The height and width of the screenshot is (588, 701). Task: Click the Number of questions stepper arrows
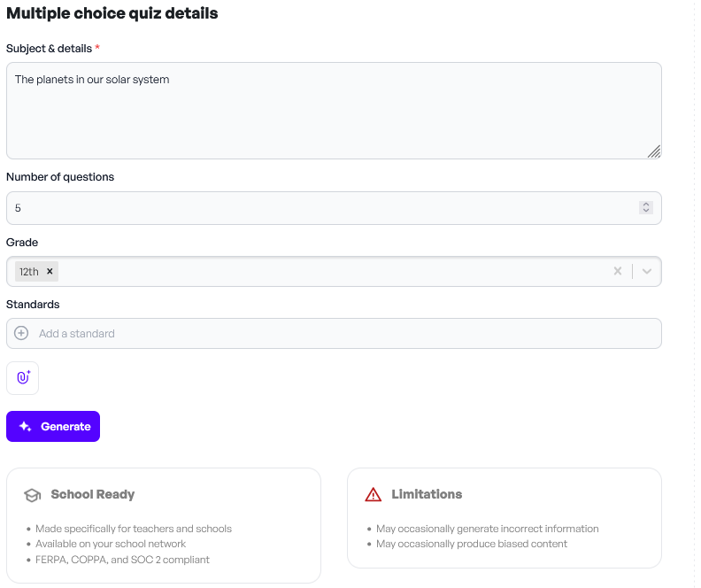[x=646, y=208]
